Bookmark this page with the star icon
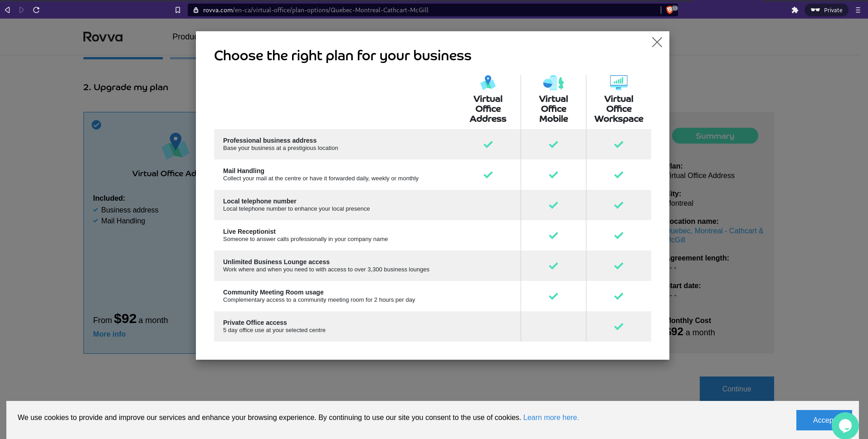Viewport: 868px width, 439px height. pyautogui.click(x=177, y=10)
